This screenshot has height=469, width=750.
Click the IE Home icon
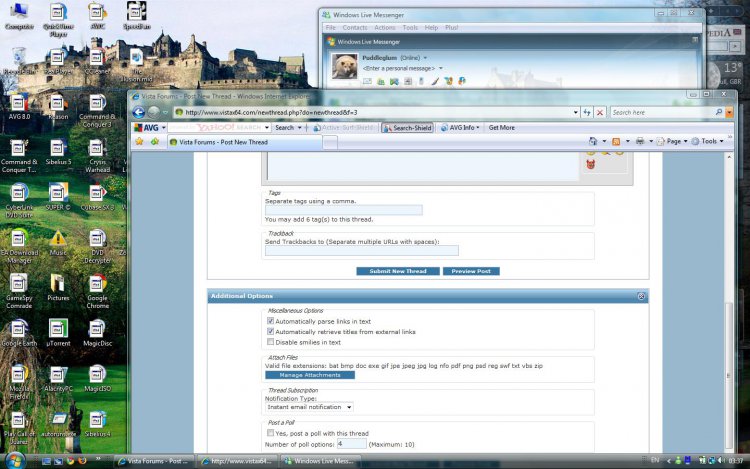pos(593,141)
